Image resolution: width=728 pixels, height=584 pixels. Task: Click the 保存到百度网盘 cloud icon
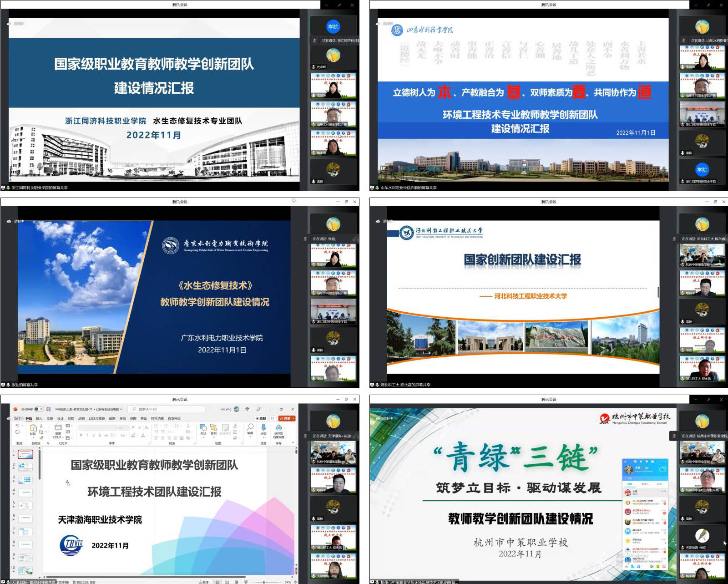278,428
